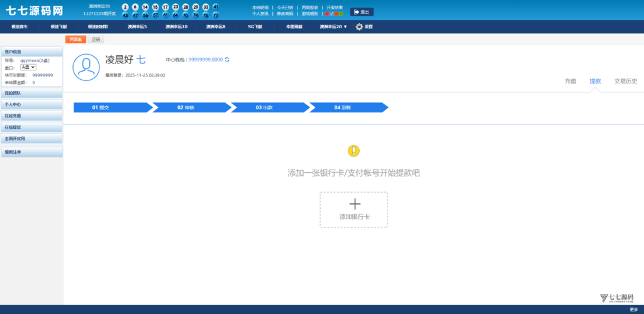The width and height of the screenshot is (644, 314).
Task: Click the 凌晨好 greeting text
Action: click(119, 60)
